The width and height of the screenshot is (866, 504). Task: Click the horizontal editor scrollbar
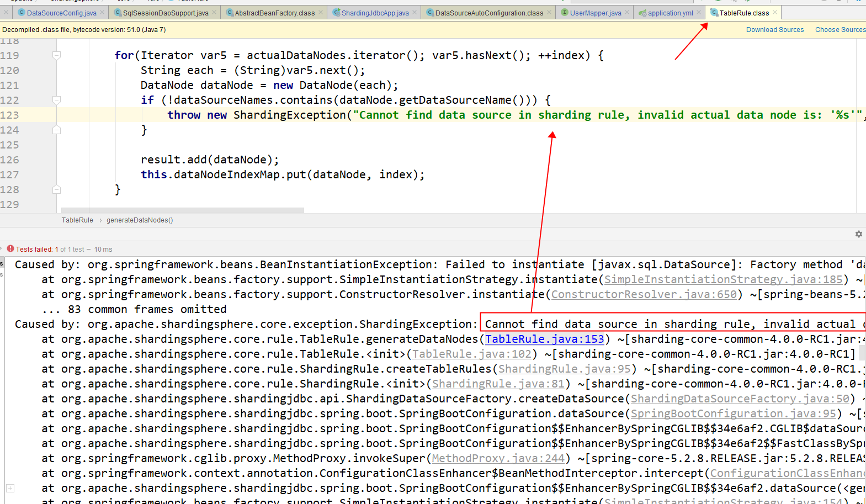tap(182, 210)
